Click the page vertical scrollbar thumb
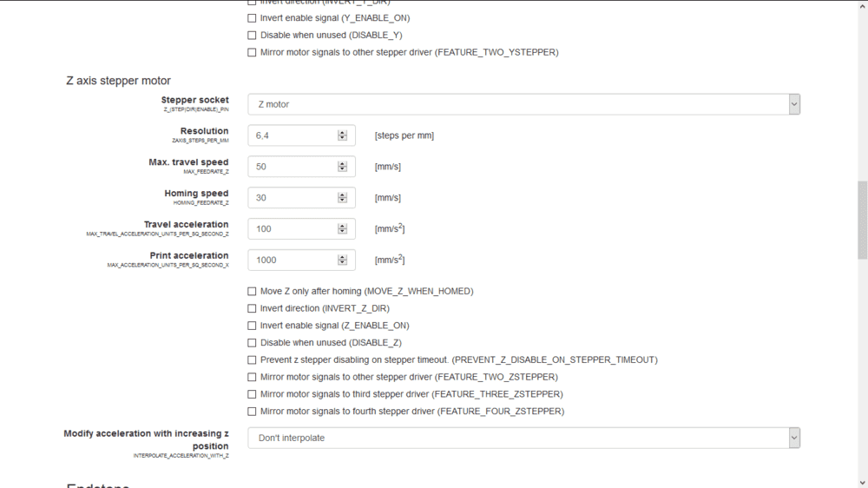Image resolution: width=868 pixels, height=488 pixels. pos(862,220)
